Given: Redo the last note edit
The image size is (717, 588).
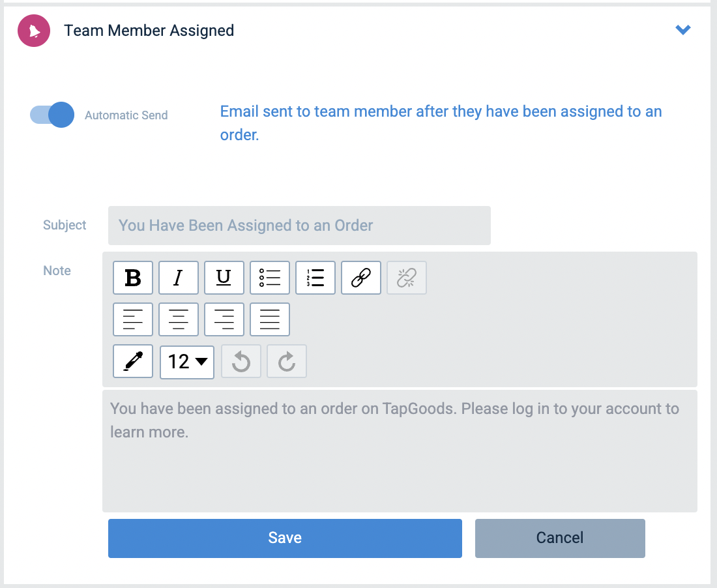Looking at the screenshot, I should pyautogui.click(x=287, y=361).
